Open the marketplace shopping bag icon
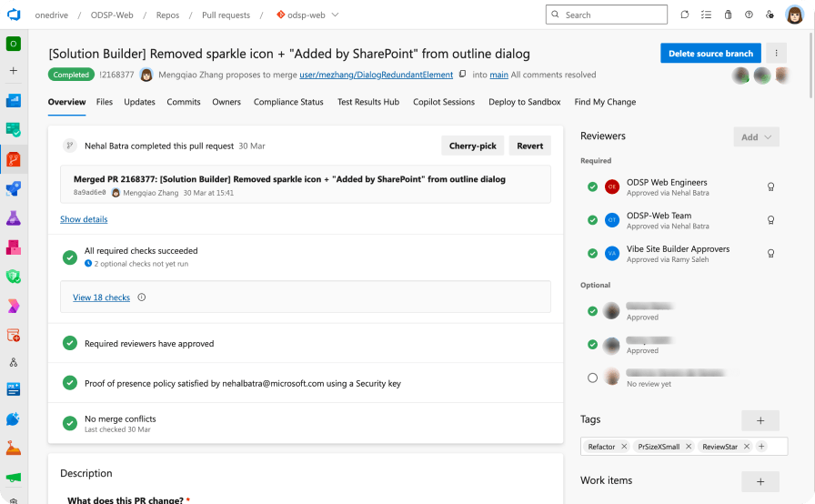This screenshot has width=815, height=504. pos(728,15)
